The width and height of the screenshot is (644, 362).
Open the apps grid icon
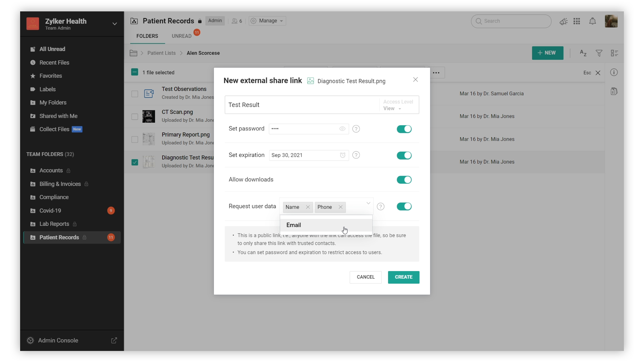[x=577, y=21]
